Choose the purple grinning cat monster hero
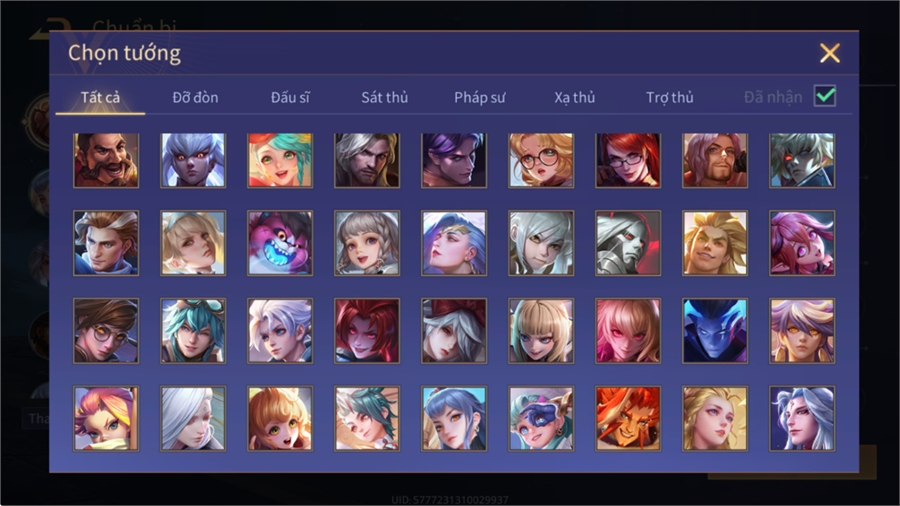The width and height of the screenshot is (900, 506). (x=280, y=243)
